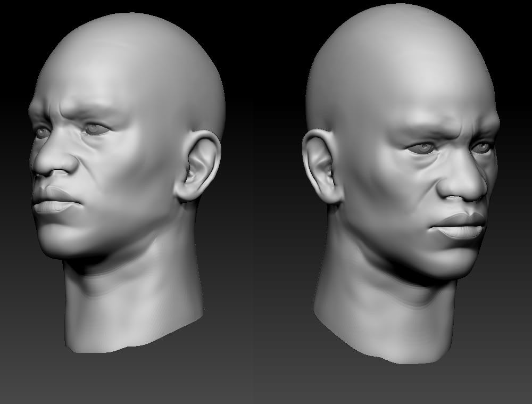Select the left head's cheek near ear
532x404 pixels.
144,181
